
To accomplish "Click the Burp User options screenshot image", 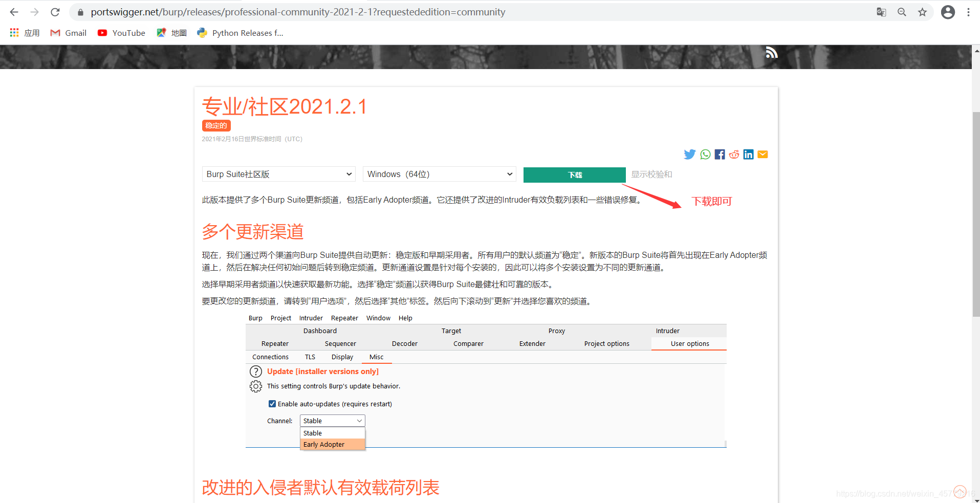I will 486,381.
